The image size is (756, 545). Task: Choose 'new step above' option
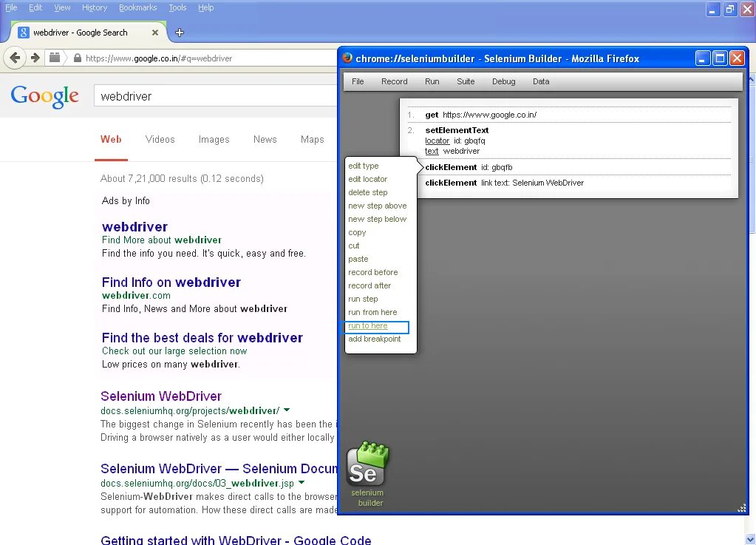pyautogui.click(x=378, y=206)
